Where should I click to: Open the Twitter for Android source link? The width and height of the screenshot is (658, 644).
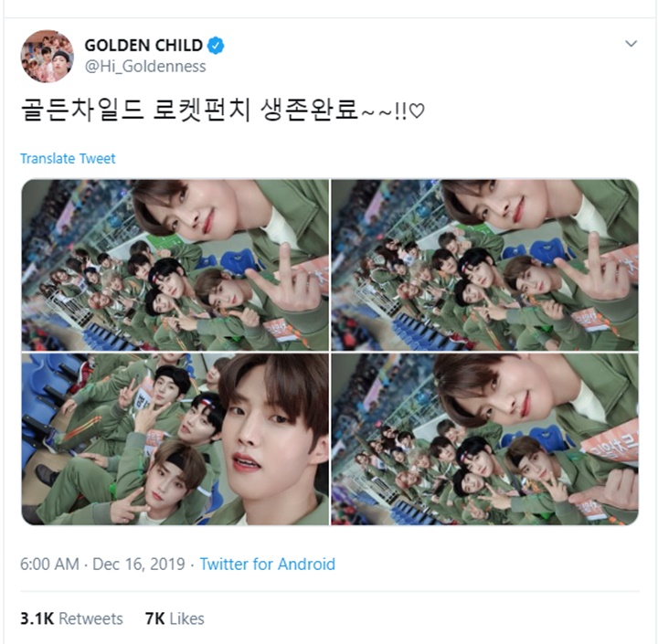click(267, 565)
